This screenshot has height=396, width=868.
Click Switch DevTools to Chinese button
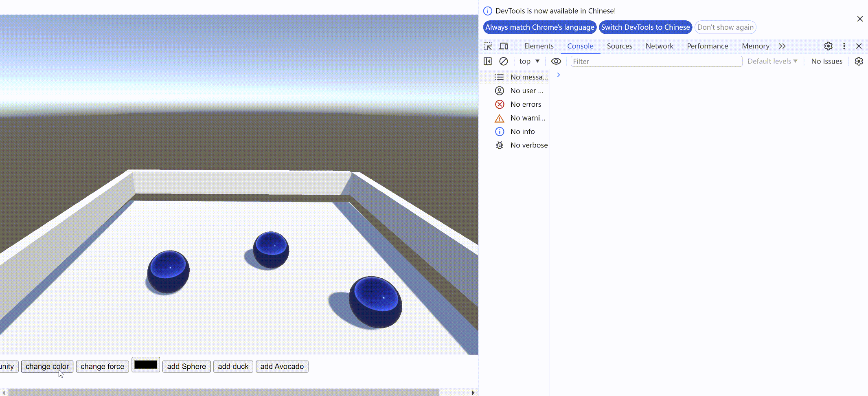point(646,27)
